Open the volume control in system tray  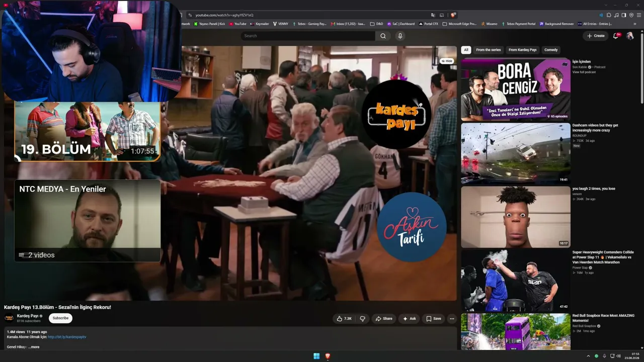tap(618, 356)
